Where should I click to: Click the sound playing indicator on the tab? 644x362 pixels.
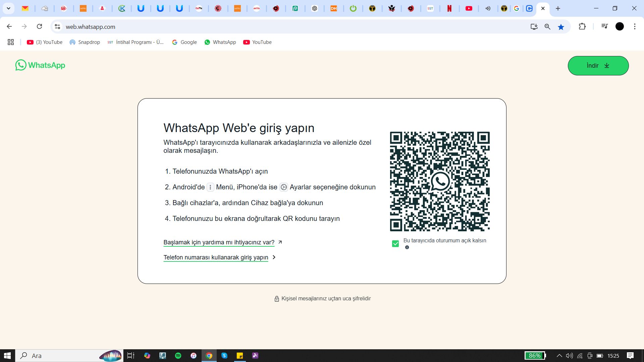[488, 8]
